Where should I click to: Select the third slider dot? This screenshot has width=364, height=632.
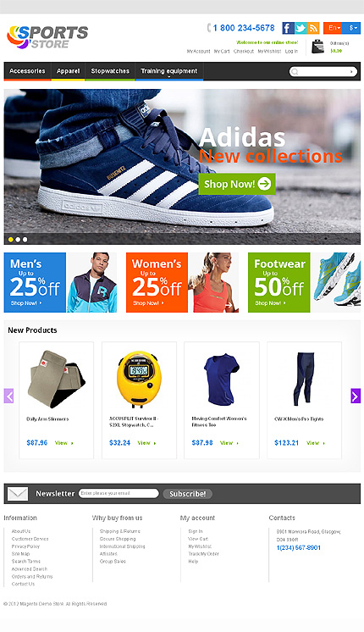click(x=25, y=240)
